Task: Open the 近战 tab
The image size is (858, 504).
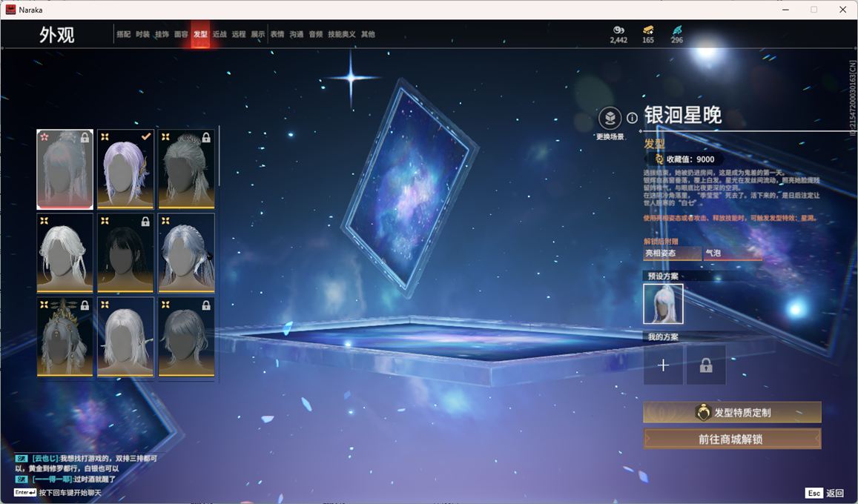Action: tap(220, 34)
